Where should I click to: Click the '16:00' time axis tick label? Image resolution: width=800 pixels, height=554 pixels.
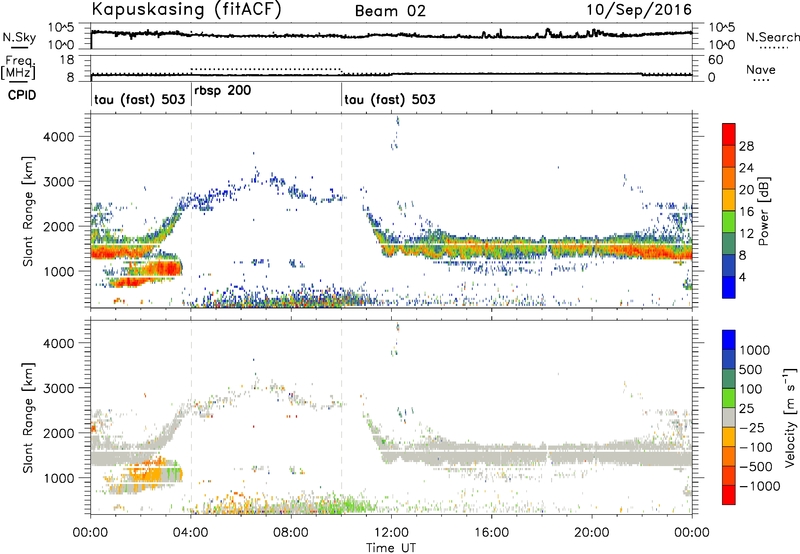pos(491,533)
